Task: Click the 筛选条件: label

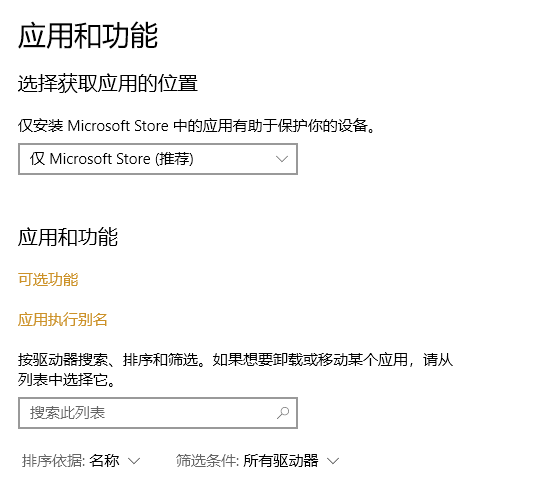Action: (x=208, y=461)
